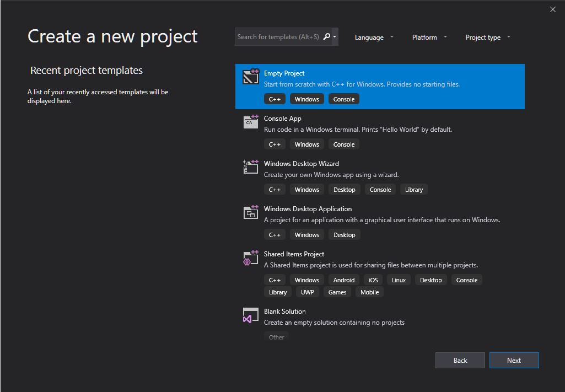Click Windows tag under Shared Items Project
Viewport: 565px width, 392px height.
307,280
